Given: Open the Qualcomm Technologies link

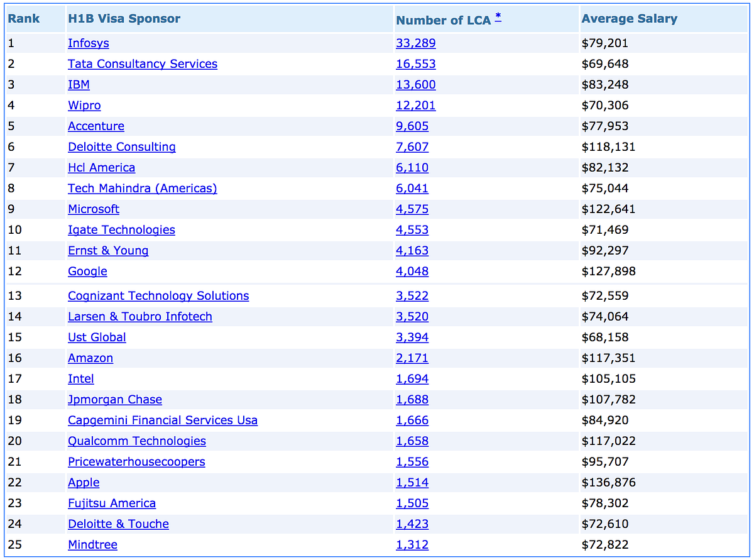Looking at the screenshot, I should pos(137,441).
